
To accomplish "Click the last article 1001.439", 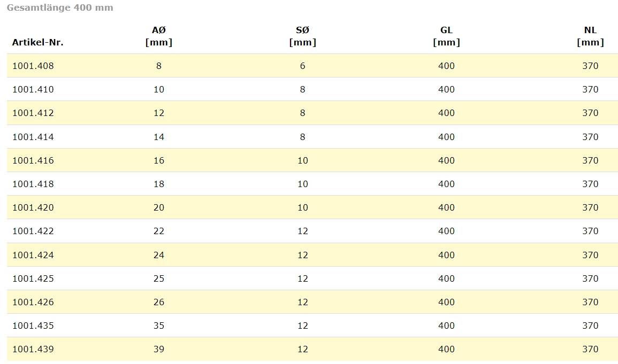I will 33,349.
